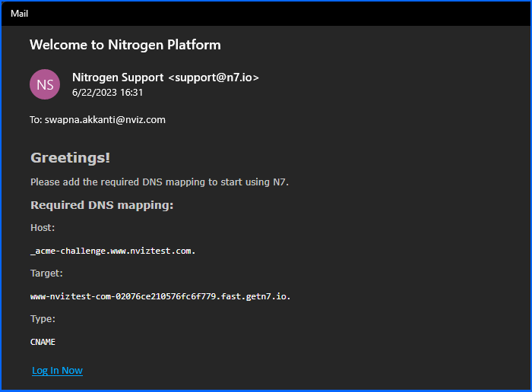Select the _acme-challenge.www.nviztest.com host value
This screenshot has width=532, height=392.
(112, 251)
